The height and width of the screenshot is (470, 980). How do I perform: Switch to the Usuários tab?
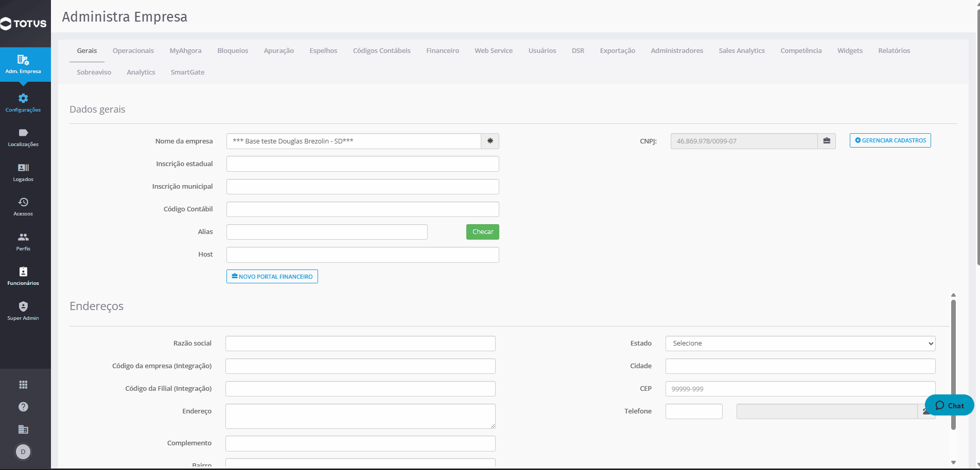click(542, 50)
